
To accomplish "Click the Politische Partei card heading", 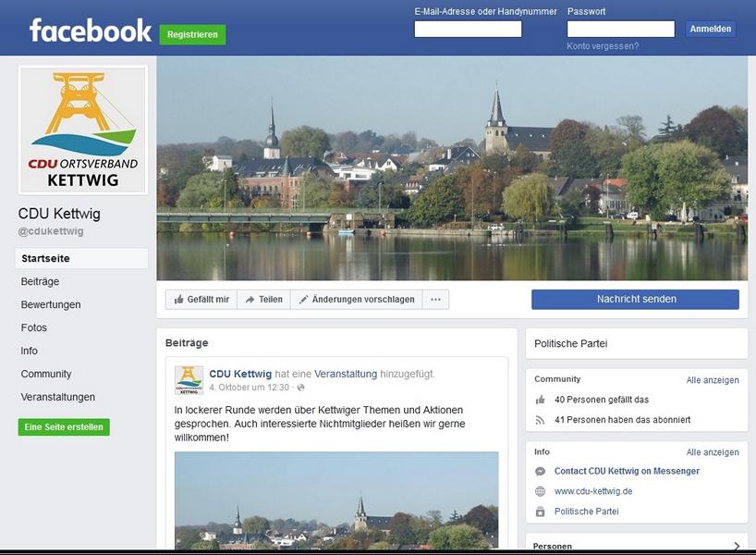I will (x=570, y=343).
